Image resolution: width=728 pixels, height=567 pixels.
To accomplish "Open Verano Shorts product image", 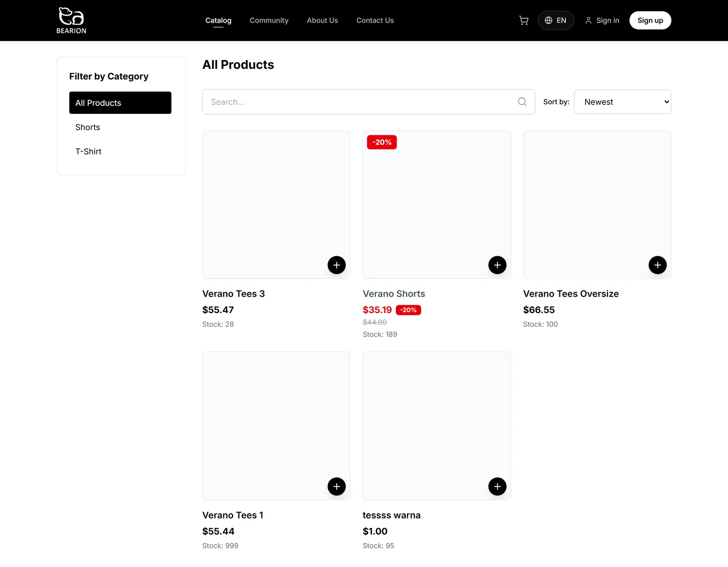I will (x=436, y=205).
